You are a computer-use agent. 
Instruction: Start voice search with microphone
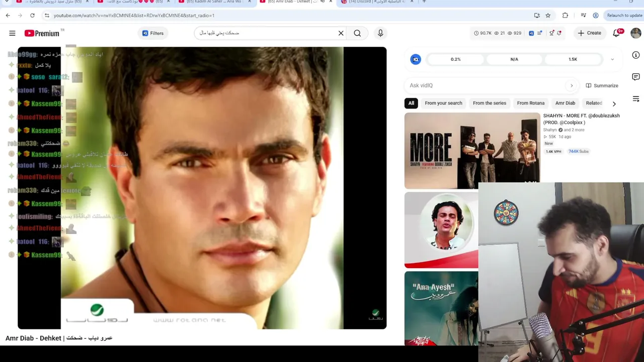380,33
